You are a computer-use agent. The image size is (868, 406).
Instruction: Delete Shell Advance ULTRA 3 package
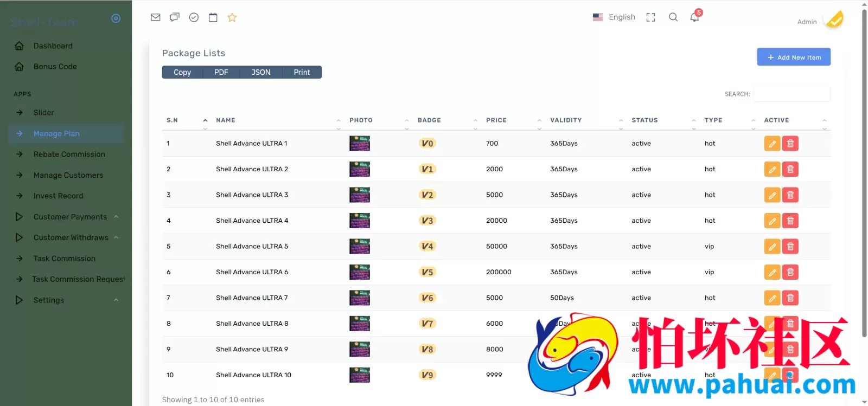(x=790, y=195)
